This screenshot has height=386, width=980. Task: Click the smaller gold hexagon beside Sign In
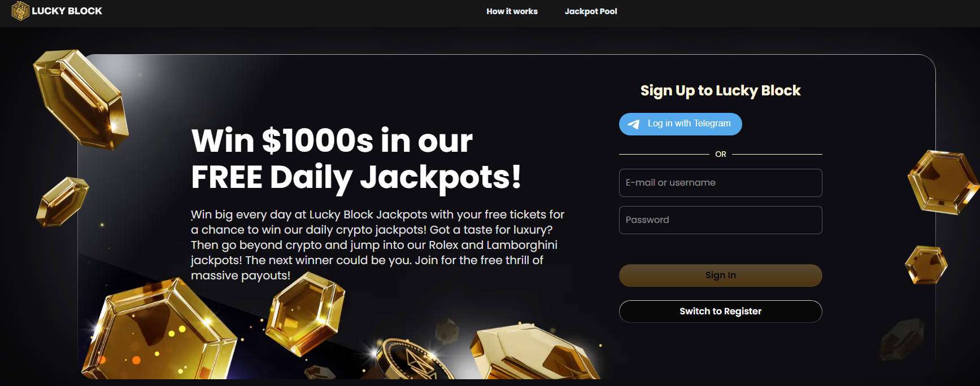click(926, 265)
